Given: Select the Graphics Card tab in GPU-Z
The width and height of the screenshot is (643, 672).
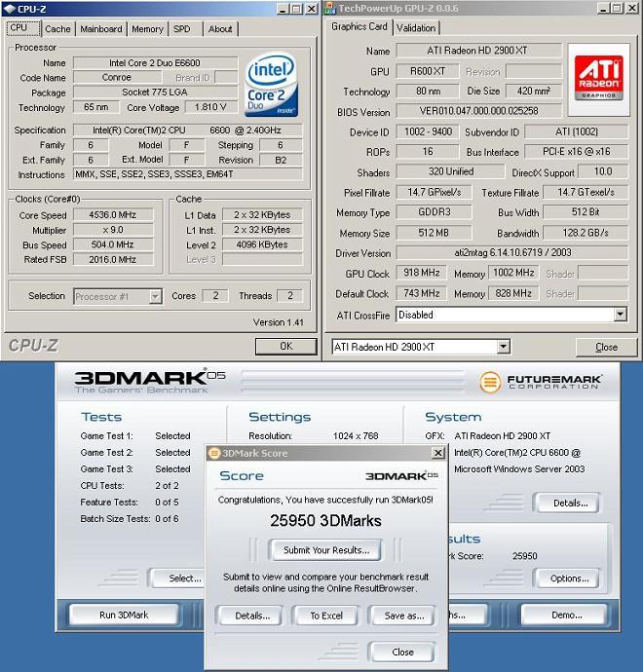Looking at the screenshot, I should (359, 26).
